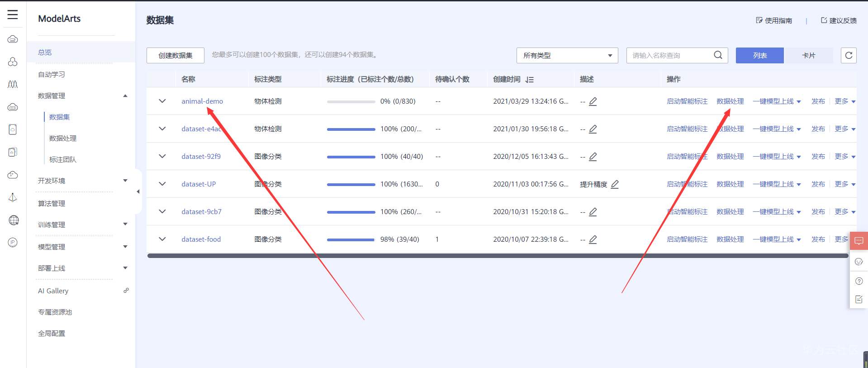The height and width of the screenshot is (368, 868).
Task: Open the question mark help icon
Action: (859, 281)
